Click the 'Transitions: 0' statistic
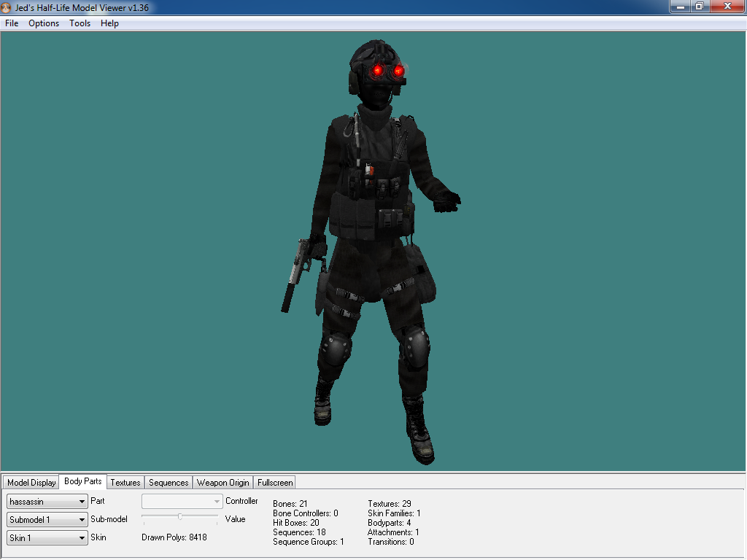Viewport: 747px width, 560px height. point(391,542)
